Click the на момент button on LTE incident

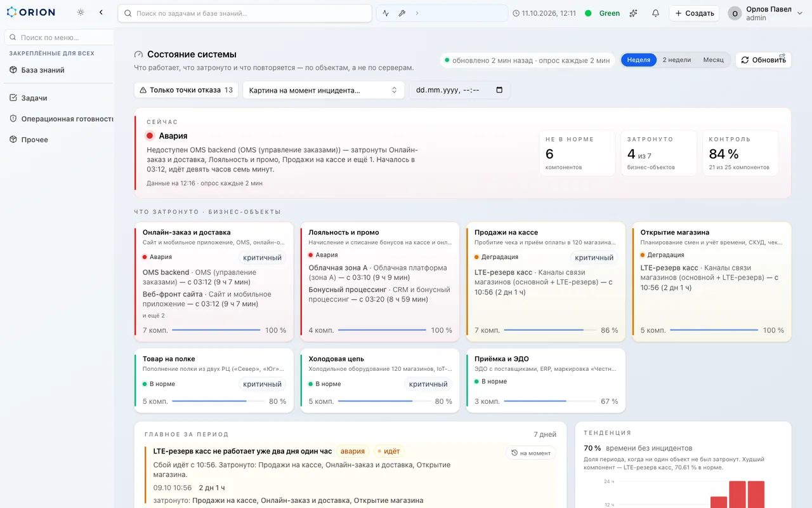[x=531, y=453]
